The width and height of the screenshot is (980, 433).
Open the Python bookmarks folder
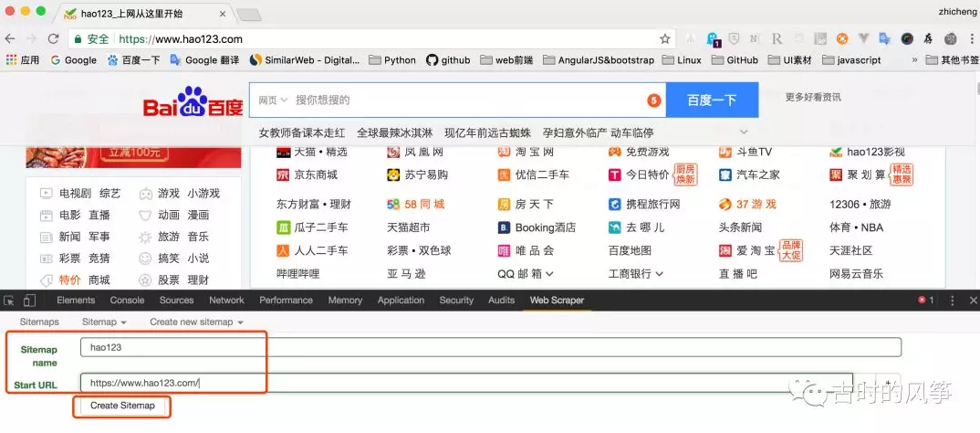391,60
